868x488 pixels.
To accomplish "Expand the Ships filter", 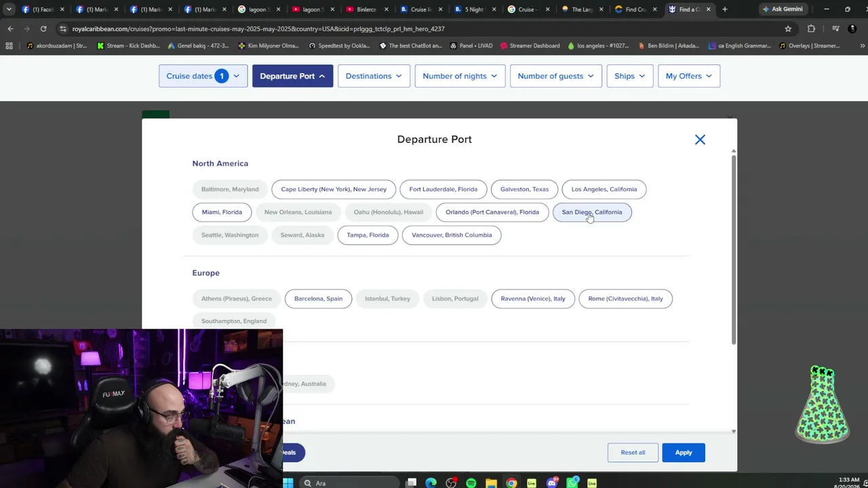I will click(630, 76).
